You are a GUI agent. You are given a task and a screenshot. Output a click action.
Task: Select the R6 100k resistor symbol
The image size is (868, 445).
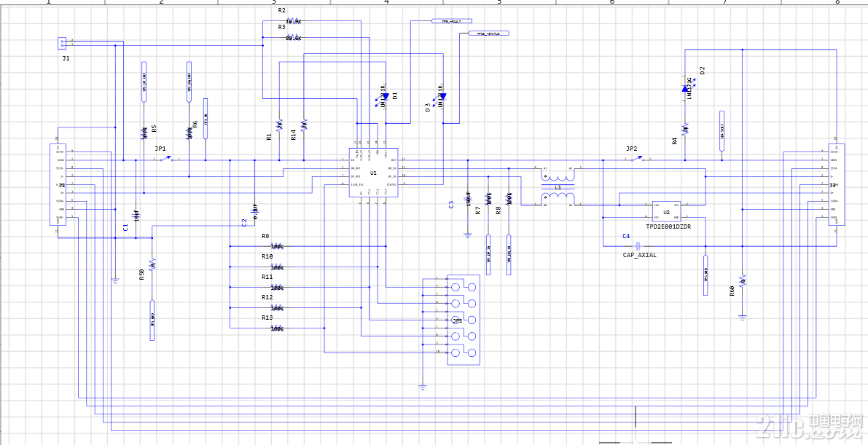coord(189,133)
